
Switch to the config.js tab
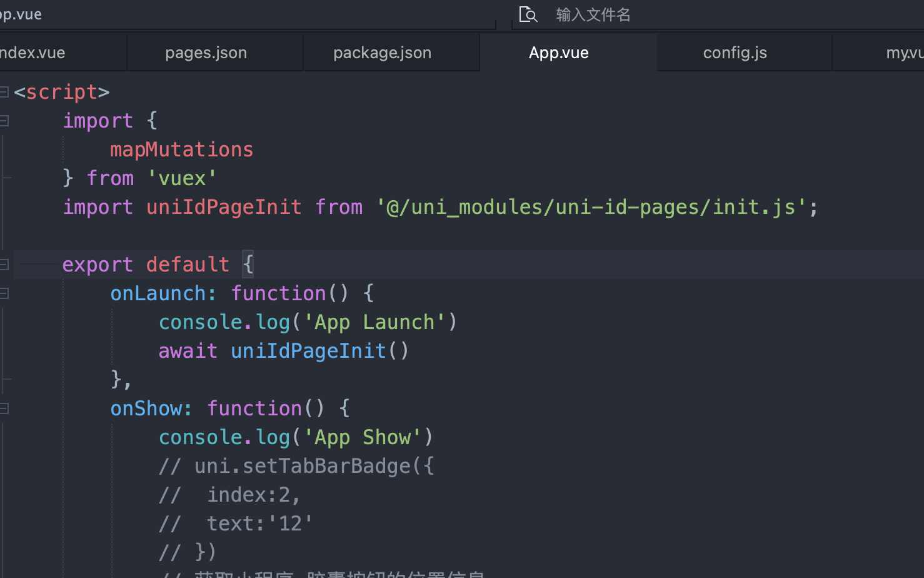(x=735, y=53)
